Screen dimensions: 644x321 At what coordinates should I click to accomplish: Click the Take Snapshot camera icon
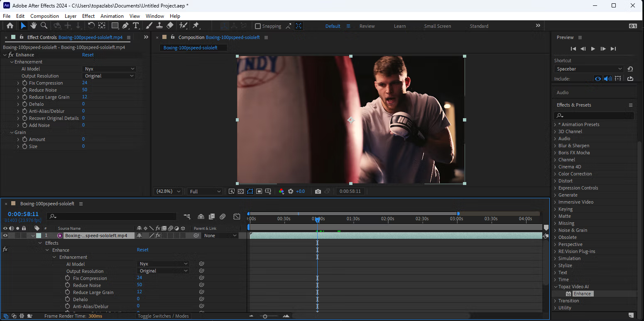(x=318, y=191)
